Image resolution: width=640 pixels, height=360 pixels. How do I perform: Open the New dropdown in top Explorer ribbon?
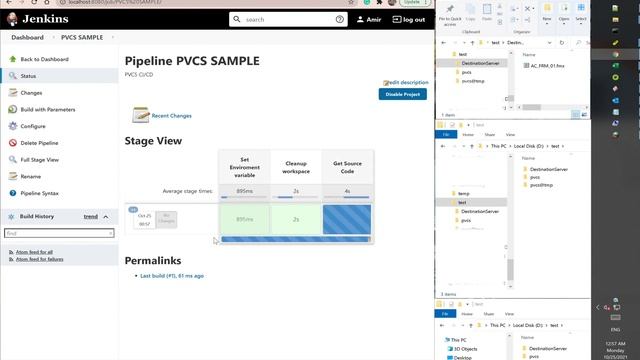(x=547, y=13)
